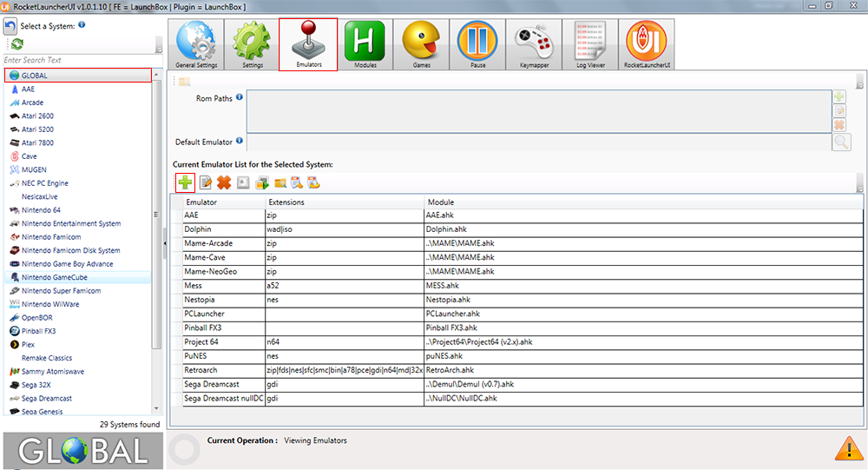Show info for Select a System
The image size is (868, 470).
[82, 24]
